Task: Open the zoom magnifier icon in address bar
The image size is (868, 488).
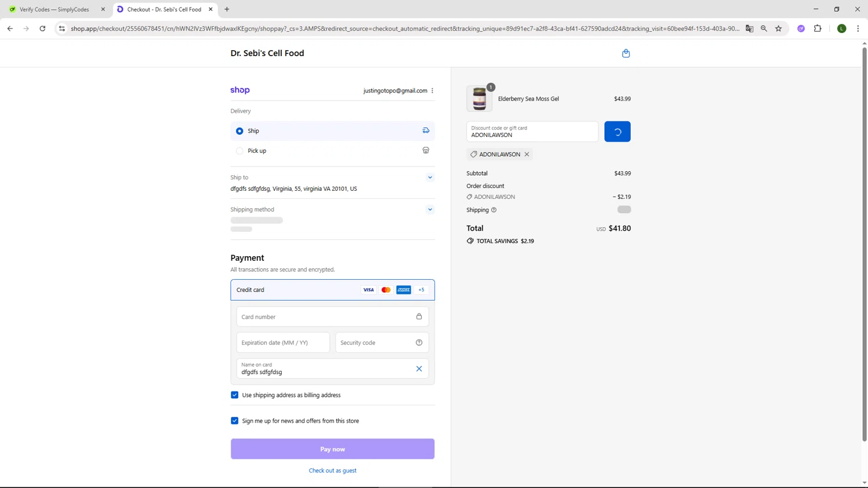Action: [x=764, y=28]
